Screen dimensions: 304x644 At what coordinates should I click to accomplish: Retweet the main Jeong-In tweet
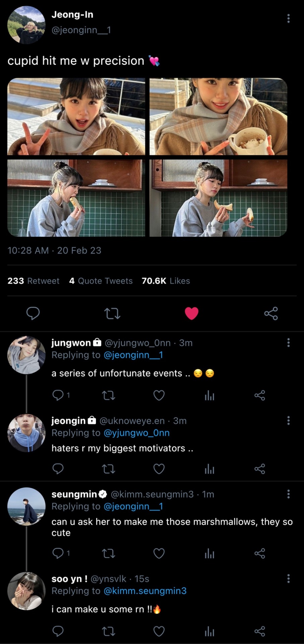pyautogui.click(x=112, y=313)
